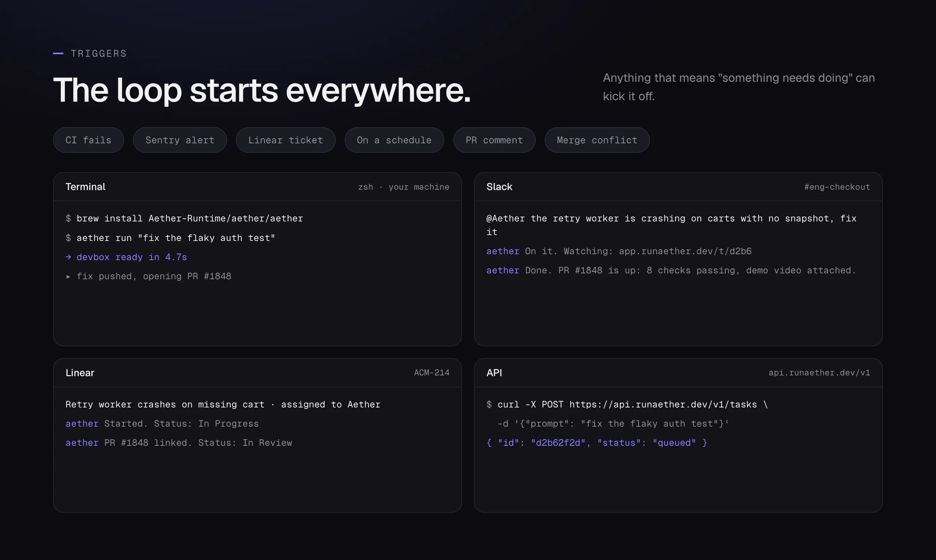Click the "Linear" card title
The image size is (936, 560).
[80, 373]
